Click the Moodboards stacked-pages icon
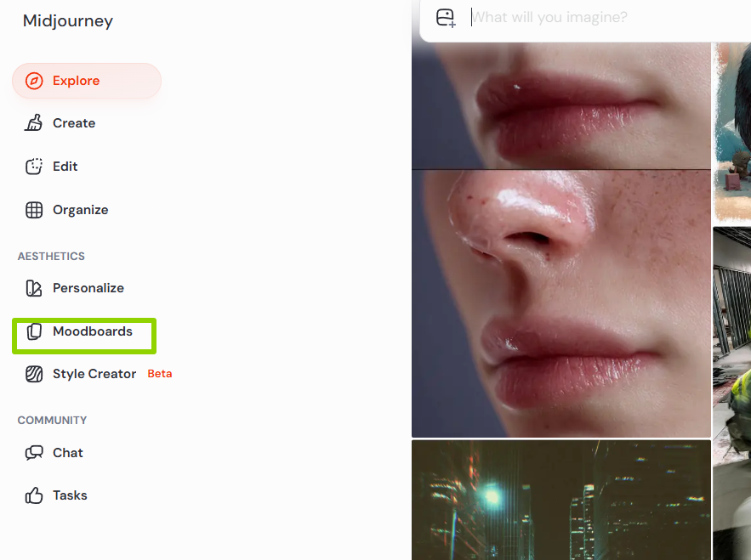This screenshot has width=751, height=560. click(33, 331)
